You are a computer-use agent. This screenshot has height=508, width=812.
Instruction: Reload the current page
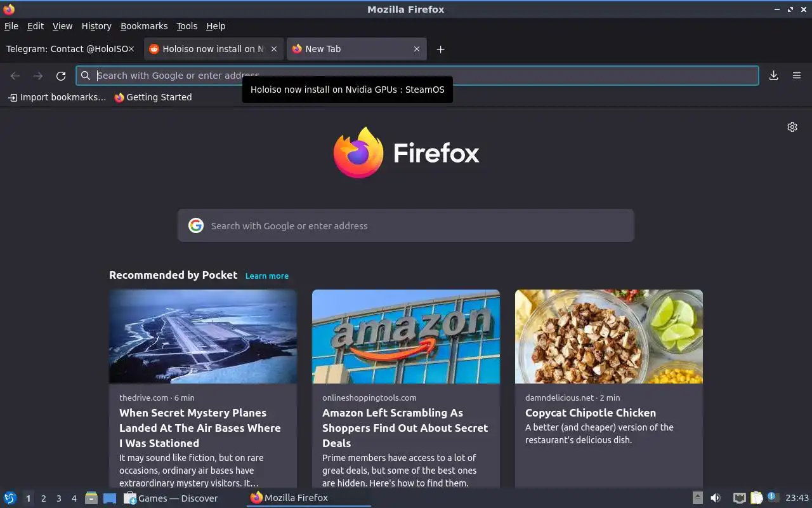(61, 76)
